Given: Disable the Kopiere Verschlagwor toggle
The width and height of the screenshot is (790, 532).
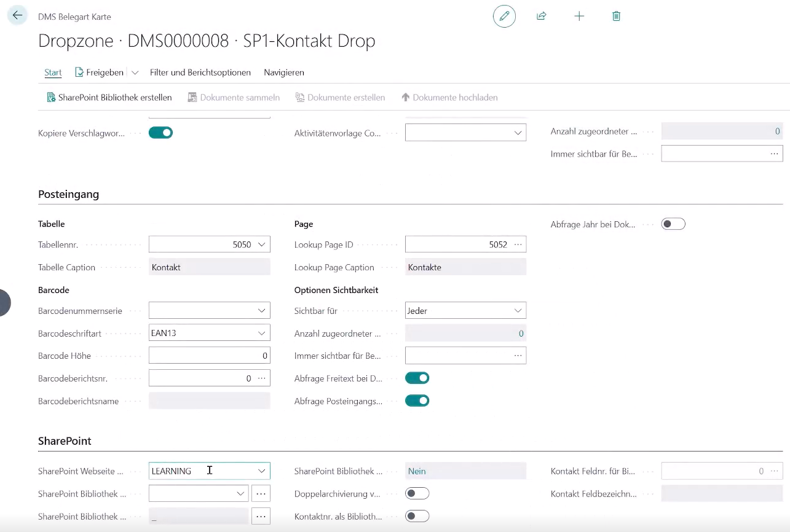Looking at the screenshot, I should click(160, 133).
